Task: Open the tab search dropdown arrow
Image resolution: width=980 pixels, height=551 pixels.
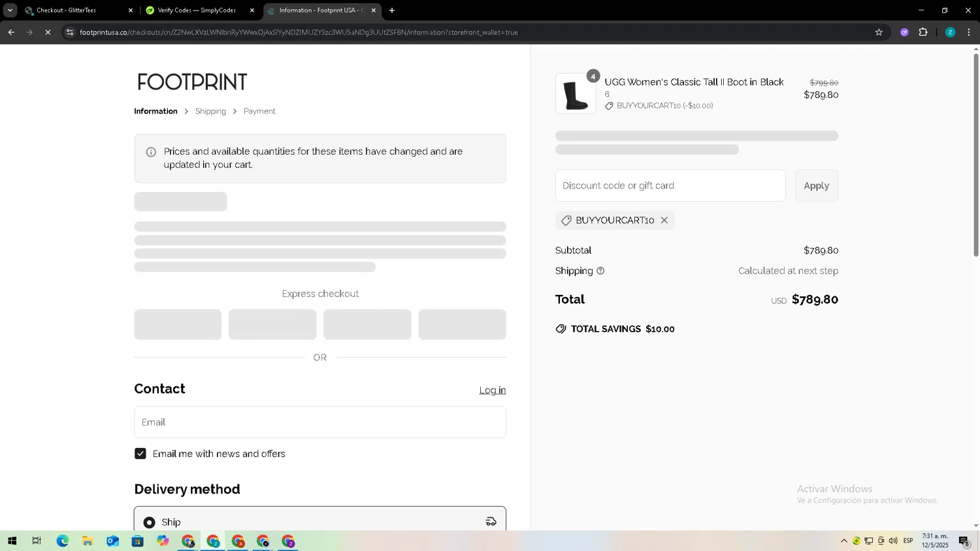Action: point(10,10)
